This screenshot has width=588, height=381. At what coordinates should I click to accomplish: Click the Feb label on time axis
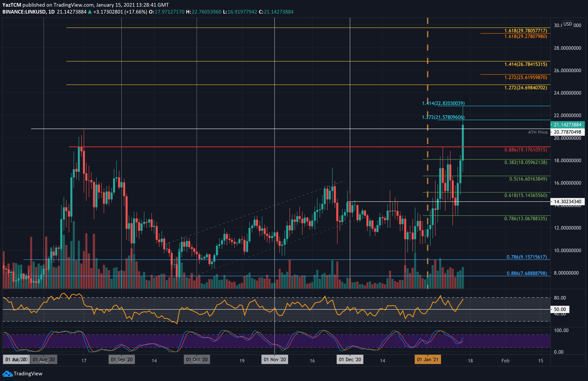[x=505, y=361]
